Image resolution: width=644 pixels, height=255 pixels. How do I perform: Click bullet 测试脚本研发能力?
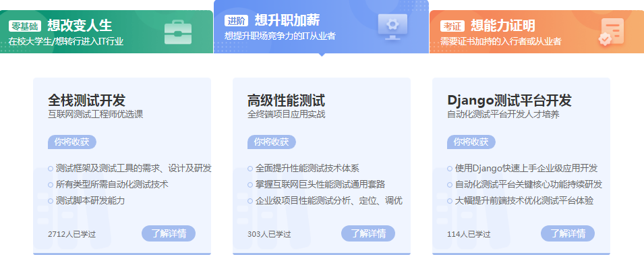tap(90, 201)
